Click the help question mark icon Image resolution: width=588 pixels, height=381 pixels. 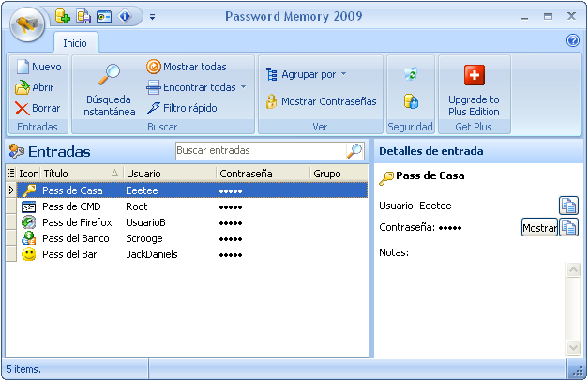point(573,40)
